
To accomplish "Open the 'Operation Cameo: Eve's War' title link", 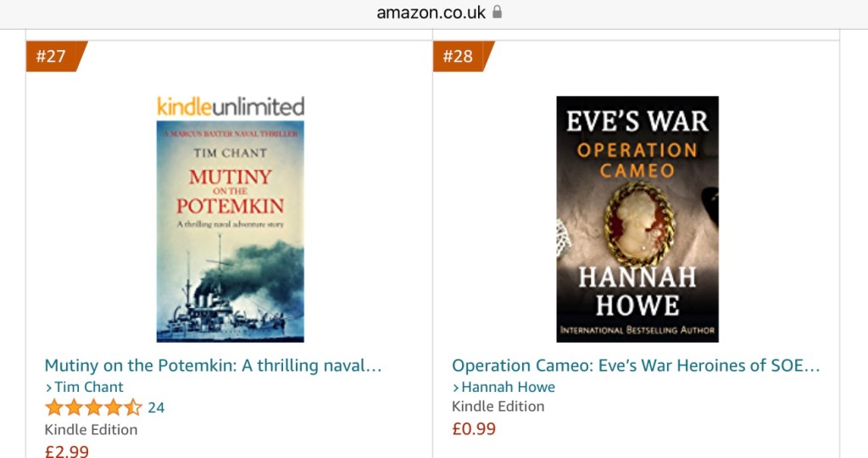I will coord(636,366).
